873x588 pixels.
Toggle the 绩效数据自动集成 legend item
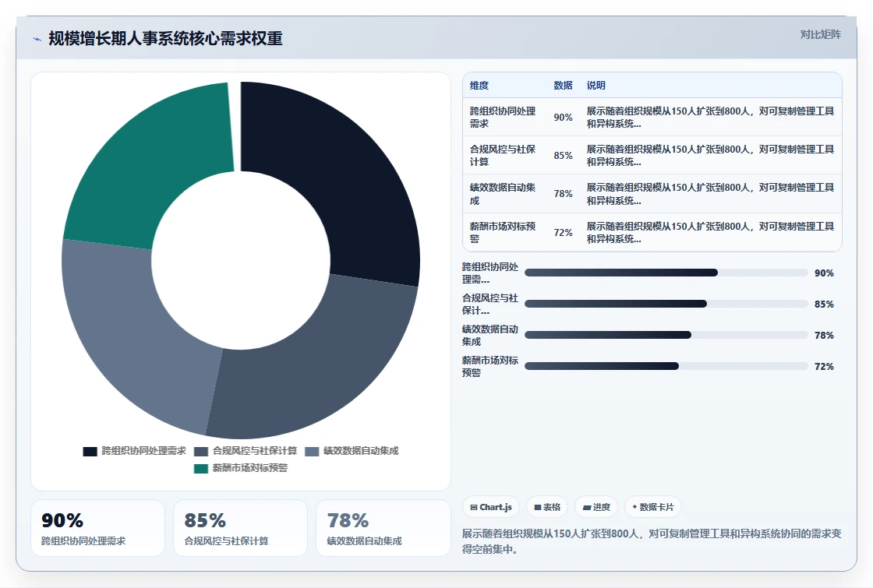pyautogui.click(x=352, y=451)
